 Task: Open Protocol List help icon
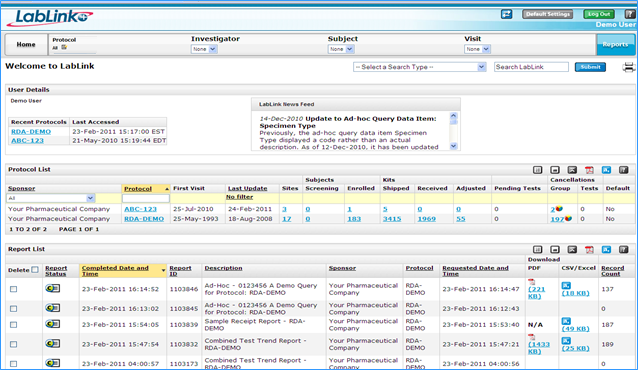[623, 170]
